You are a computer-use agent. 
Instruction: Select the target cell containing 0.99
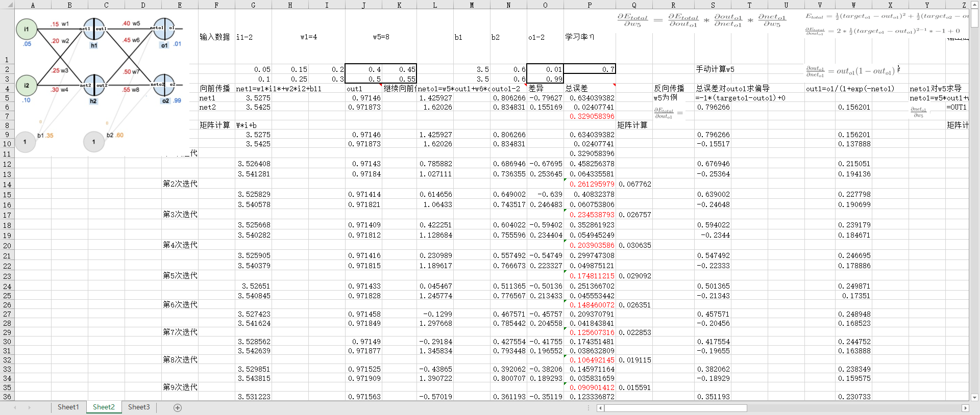(x=545, y=79)
